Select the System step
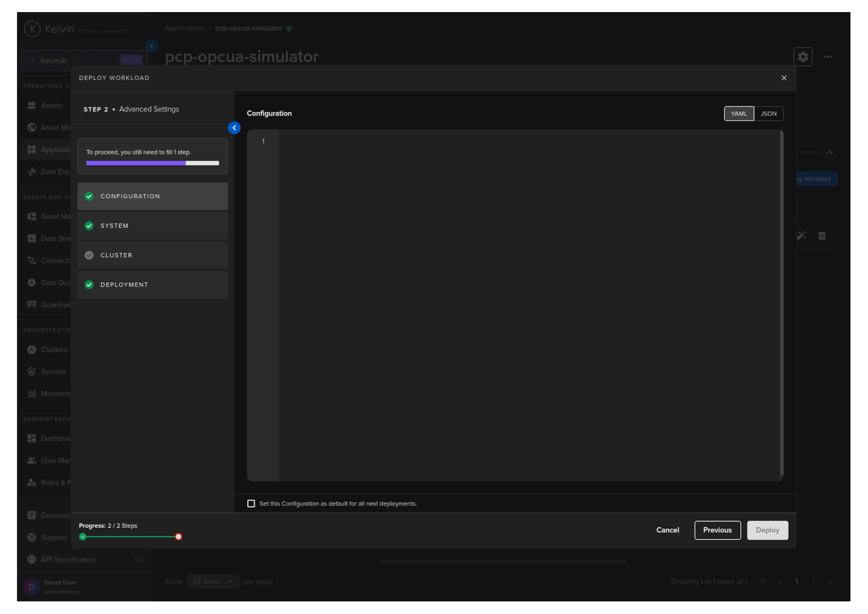The height and width of the screenshot is (614, 868). (152, 226)
